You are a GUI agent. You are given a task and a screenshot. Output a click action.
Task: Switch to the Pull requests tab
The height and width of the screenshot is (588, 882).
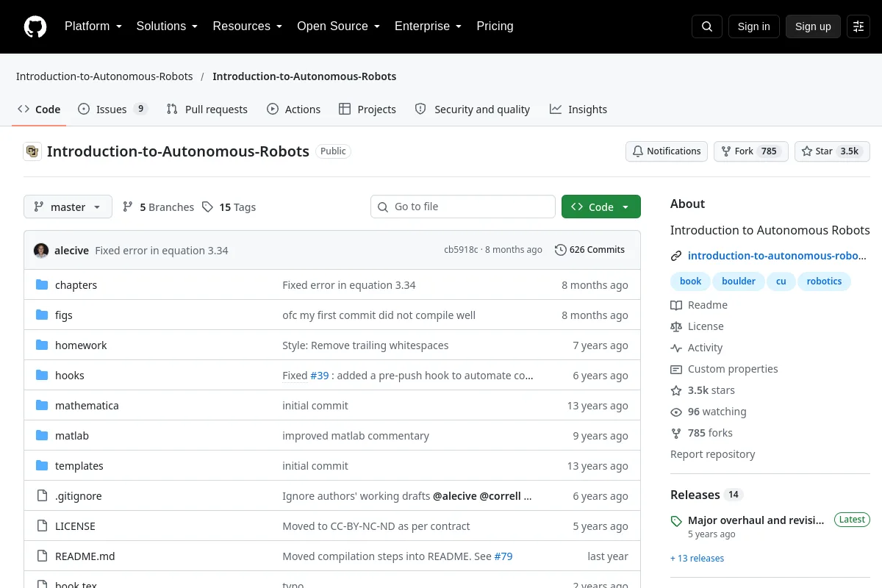(207, 109)
